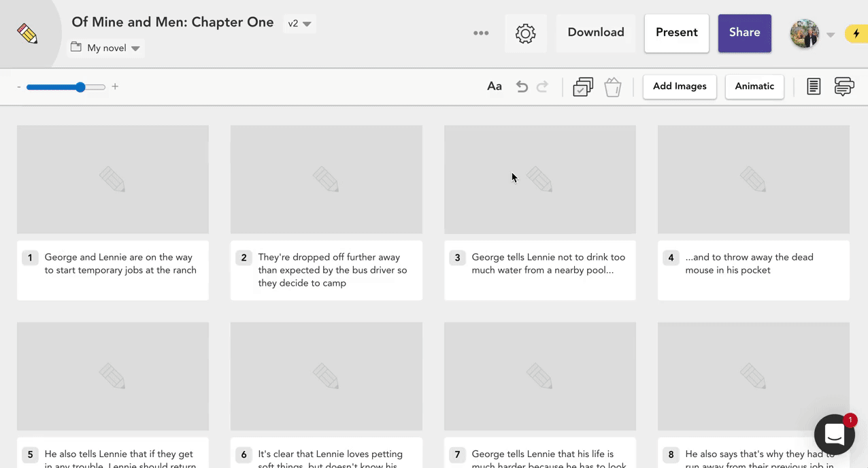The height and width of the screenshot is (468, 868).
Task: Undo the last change
Action: [x=522, y=86]
